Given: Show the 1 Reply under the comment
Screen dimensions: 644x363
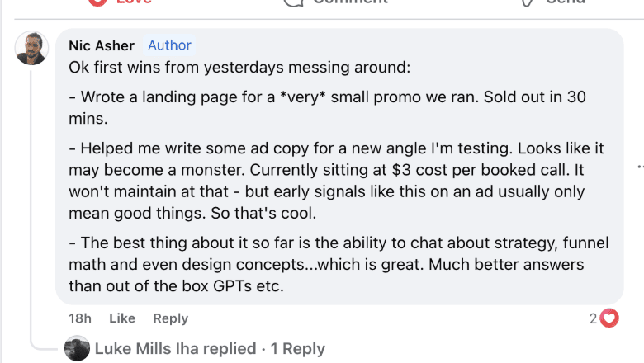Looking at the screenshot, I should (297, 349).
